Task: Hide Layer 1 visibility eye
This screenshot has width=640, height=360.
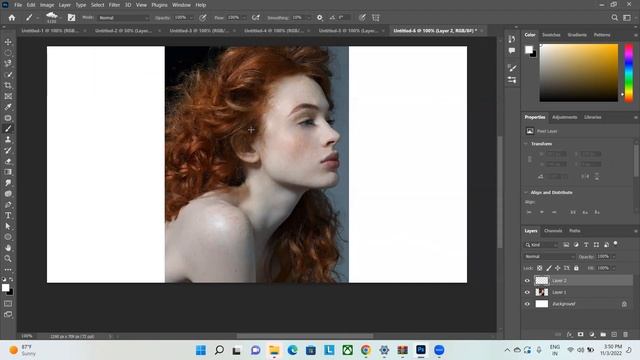Action: tap(527, 292)
